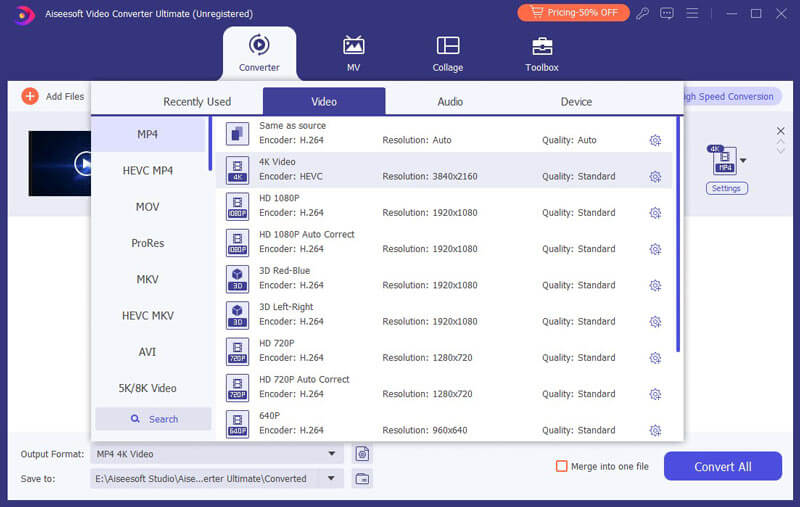Image resolution: width=800 pixels, height=507 pixels.
Task: Switch to the Device tab
Action: tap(576, 101)
